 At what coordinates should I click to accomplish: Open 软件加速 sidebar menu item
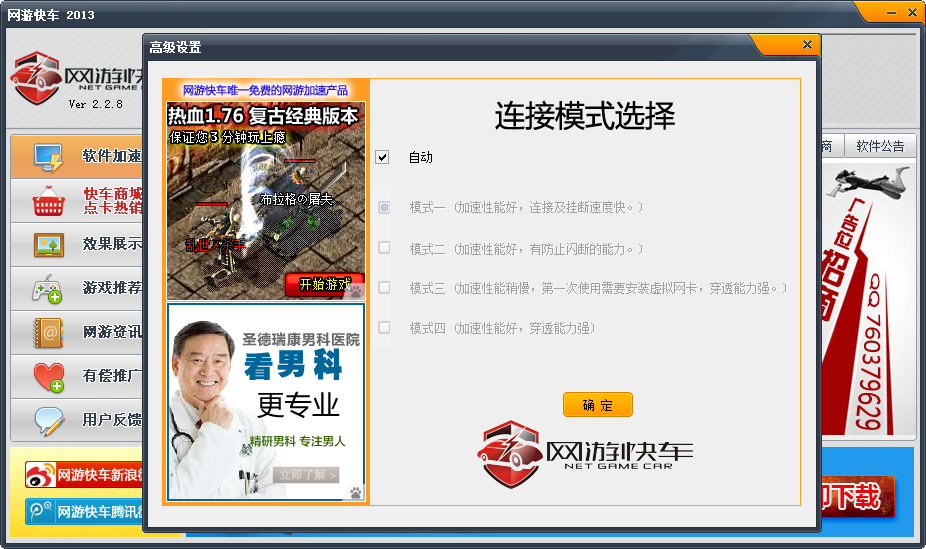77,156
